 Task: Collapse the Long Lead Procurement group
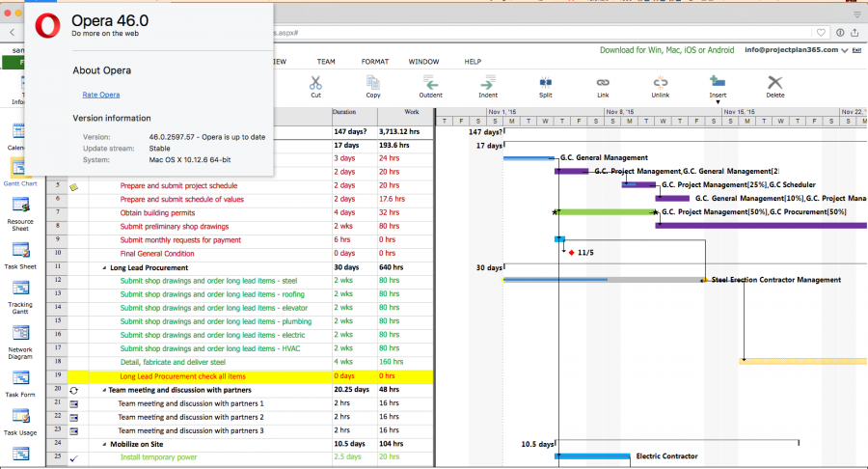click(x=104, y=268)
